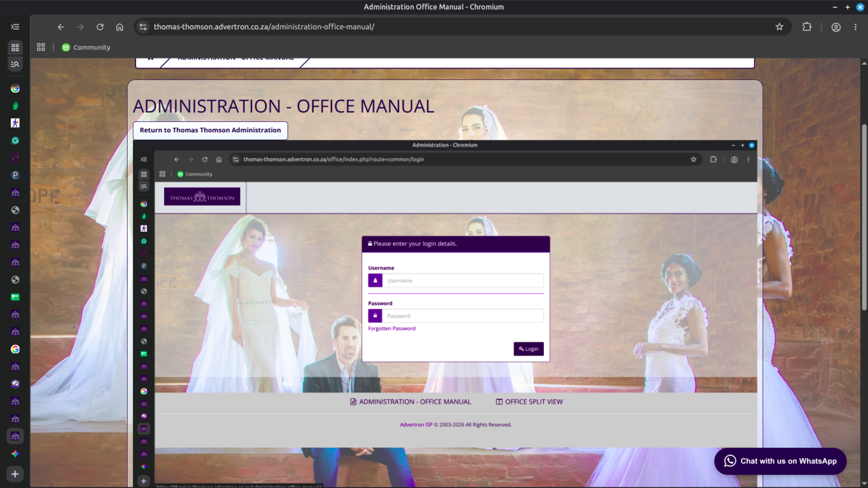Reload the Administration Office Manual page
The image size is (868, 488).
tap(100, 27)
